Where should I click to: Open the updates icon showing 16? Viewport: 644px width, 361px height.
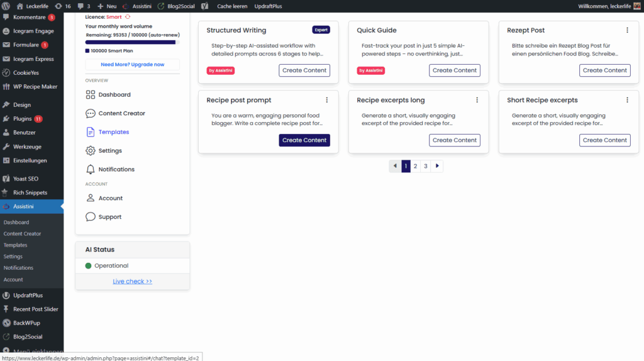(58, 6)
